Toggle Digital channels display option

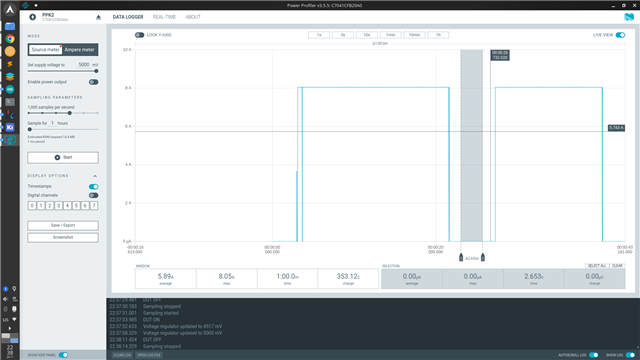point(93,196)
